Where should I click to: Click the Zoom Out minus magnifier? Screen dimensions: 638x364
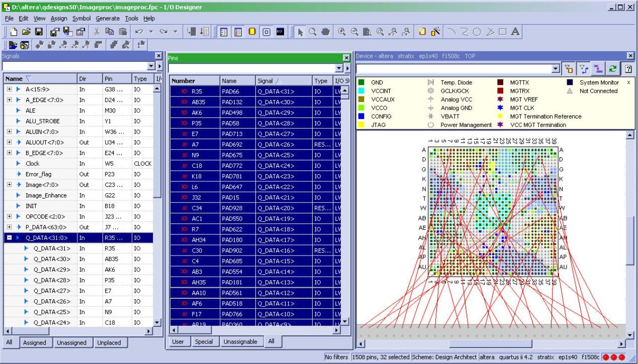coord(354,32)
